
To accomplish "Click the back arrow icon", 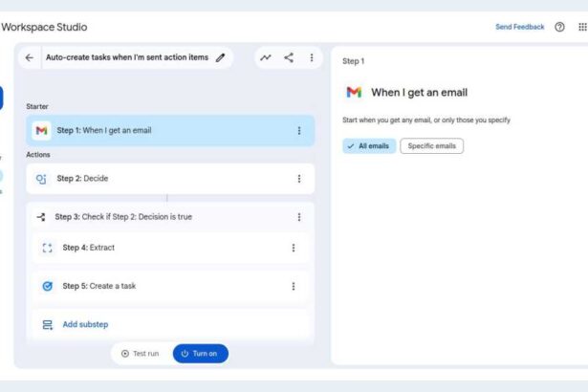I will [x=30, y=57].
